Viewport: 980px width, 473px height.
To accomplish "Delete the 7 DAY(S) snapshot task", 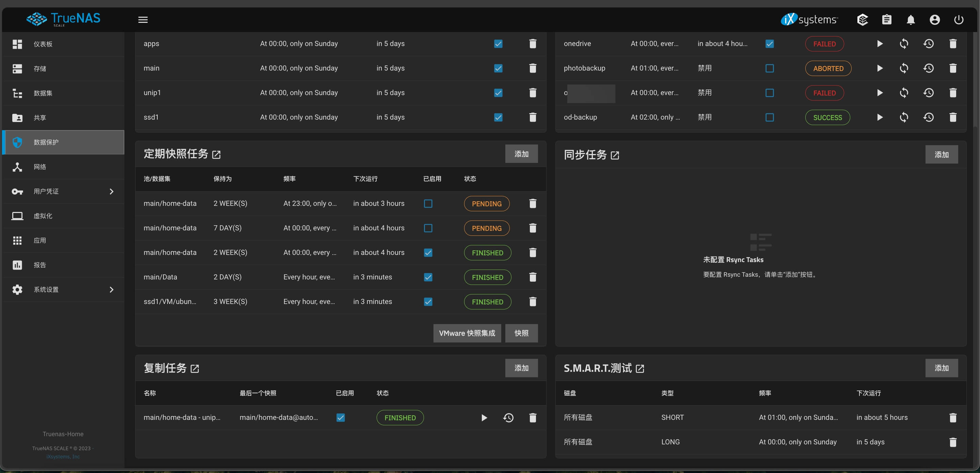I will coord(533,228).
